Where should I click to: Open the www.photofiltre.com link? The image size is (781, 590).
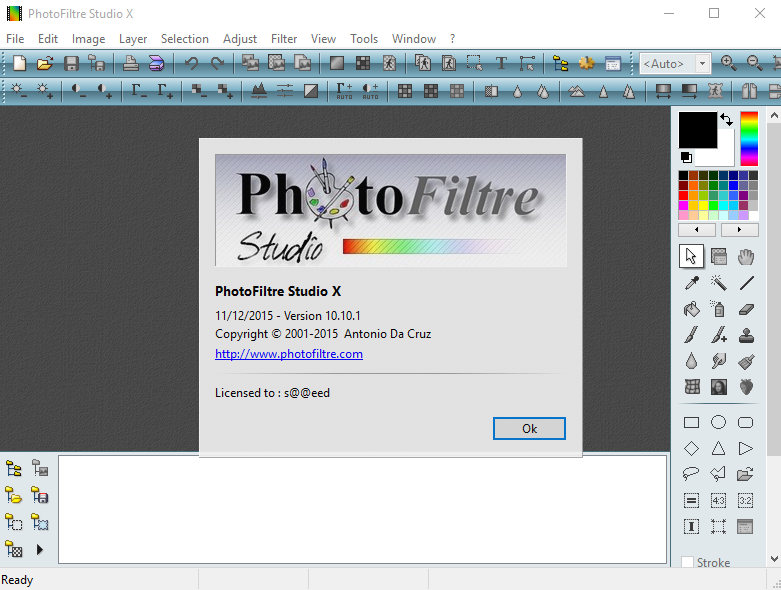[x=289, y=354]
